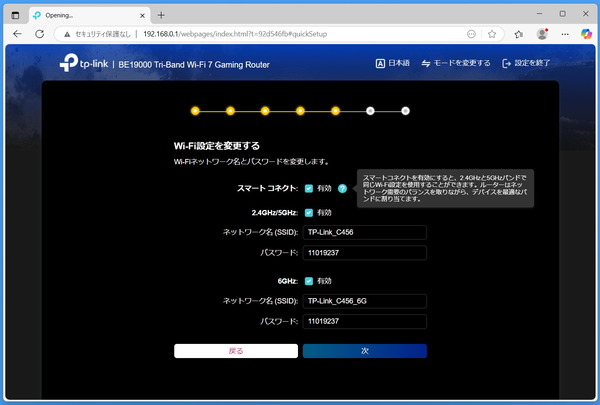Click the Smart Connect help question icon

pos(342,188)
